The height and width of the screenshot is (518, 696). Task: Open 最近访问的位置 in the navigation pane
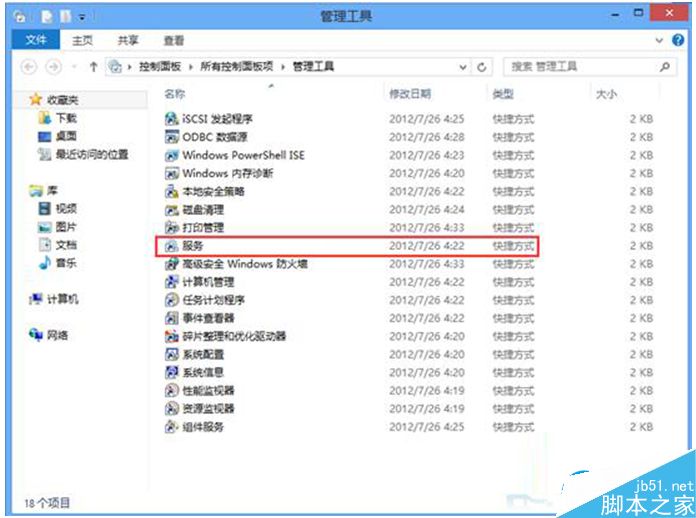click(92, 154)
